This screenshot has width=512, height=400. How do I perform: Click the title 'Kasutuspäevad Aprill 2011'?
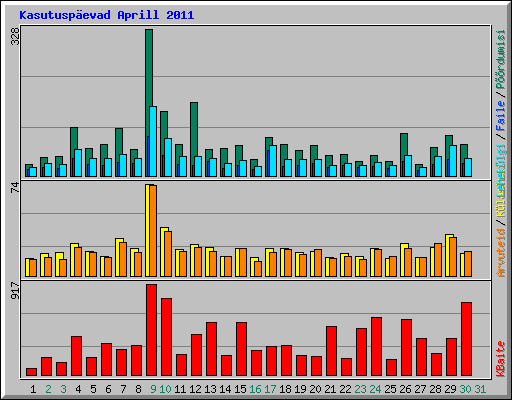[107, 15]
